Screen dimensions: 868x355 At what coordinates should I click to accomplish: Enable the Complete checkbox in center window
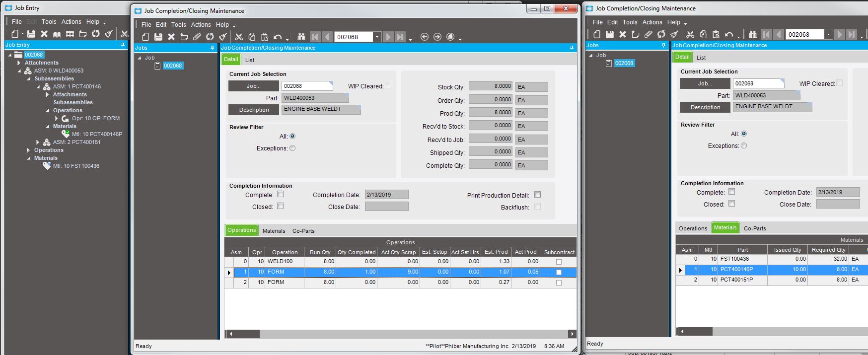(281, 194)
